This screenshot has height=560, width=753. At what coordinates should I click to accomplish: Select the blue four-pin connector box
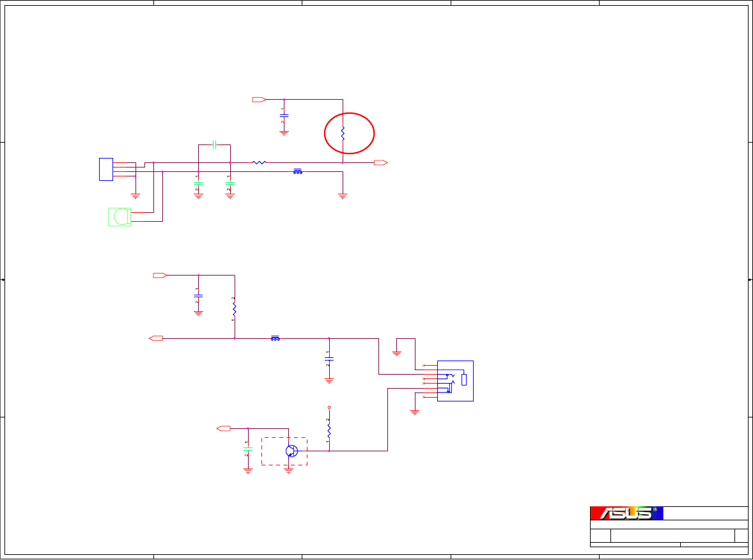[x=106, y=169]
